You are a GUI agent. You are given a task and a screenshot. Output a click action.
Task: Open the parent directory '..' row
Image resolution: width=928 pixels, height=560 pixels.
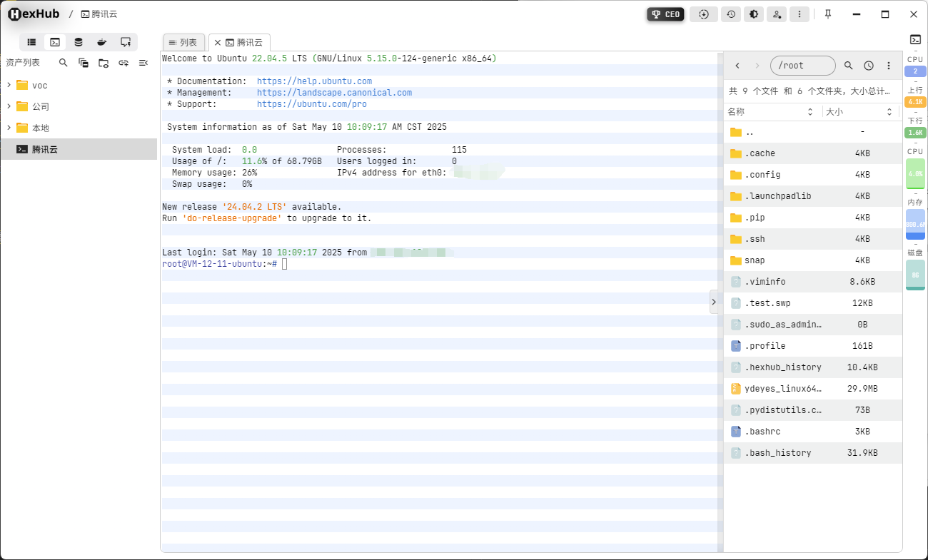click(813, 132)
